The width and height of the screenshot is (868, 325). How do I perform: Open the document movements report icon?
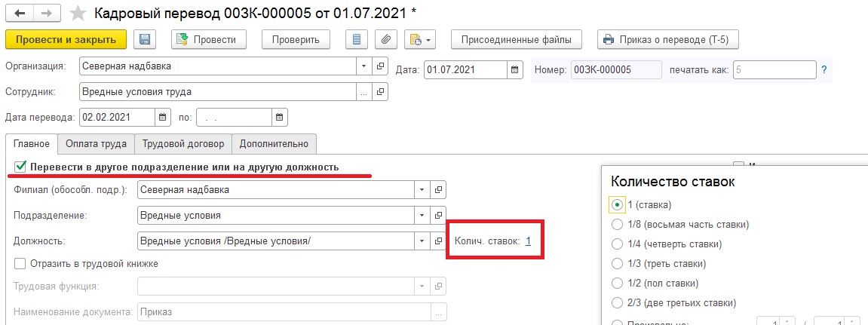pos(357,39)
